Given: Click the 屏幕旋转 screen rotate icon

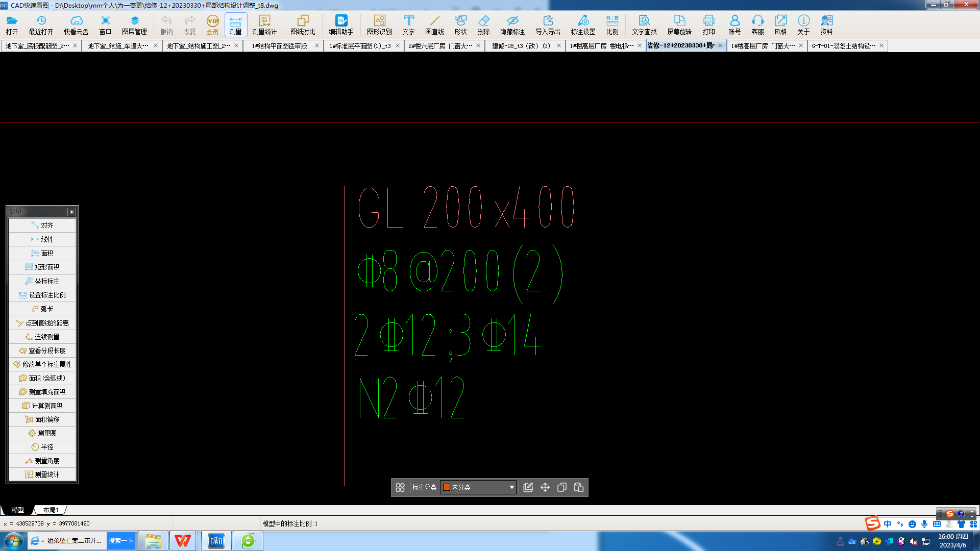Looking at the screenshot, I should [x=679, y=24].
